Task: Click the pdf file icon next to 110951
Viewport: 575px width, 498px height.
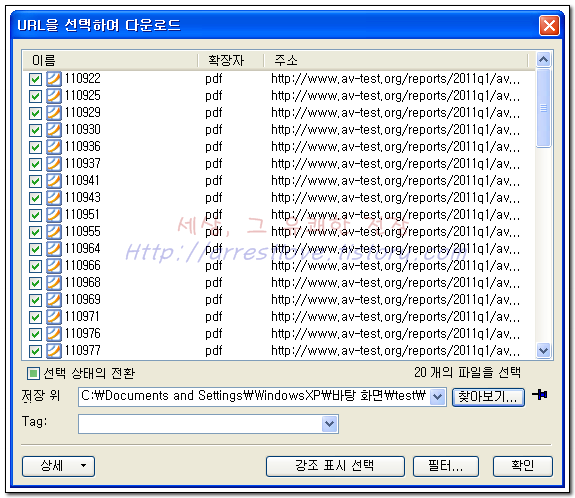Action: (x=54, y=215)
